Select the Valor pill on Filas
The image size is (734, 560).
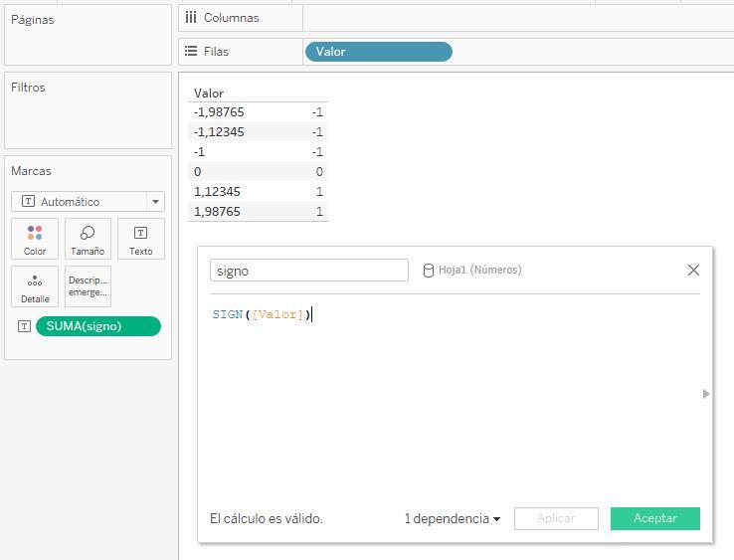pos(378,52)
